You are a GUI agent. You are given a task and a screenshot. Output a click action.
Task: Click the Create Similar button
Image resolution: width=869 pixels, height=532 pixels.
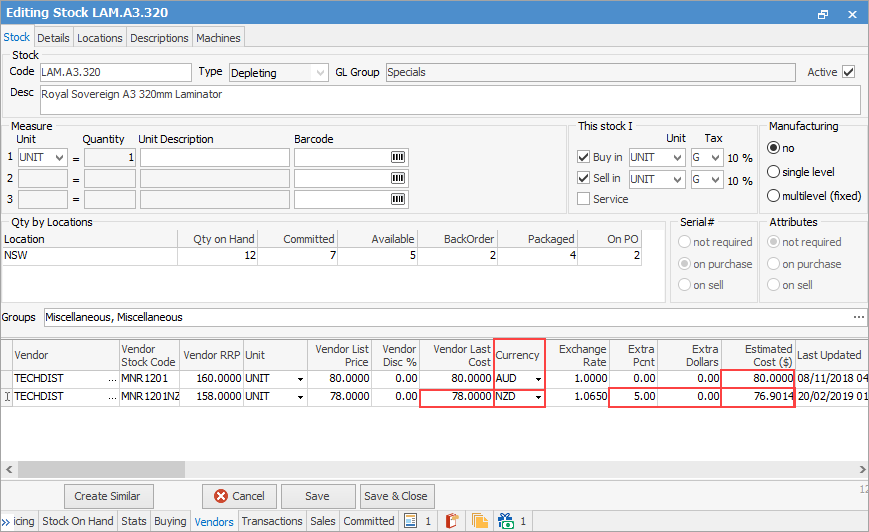(x=107, y=496)
